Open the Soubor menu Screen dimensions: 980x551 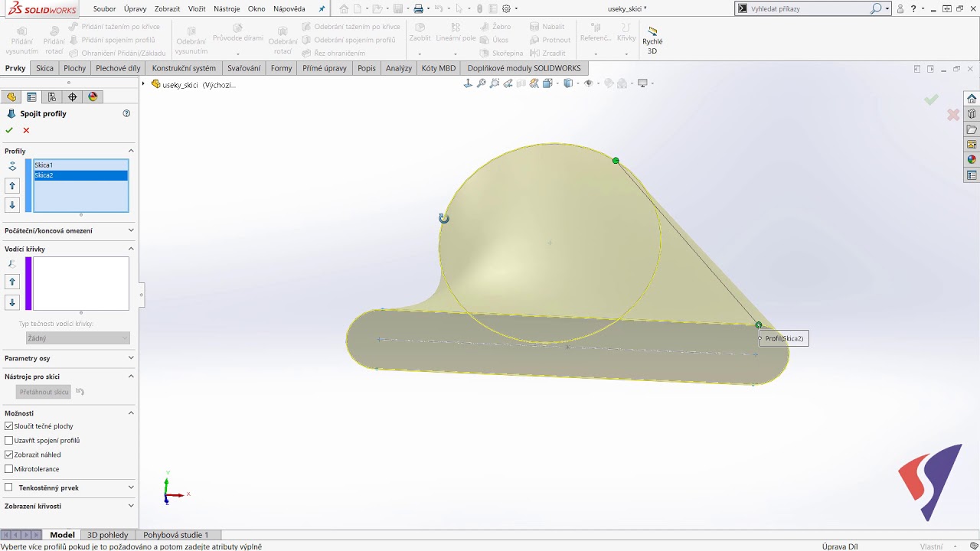pyautogui.click(x=104, y=9)
